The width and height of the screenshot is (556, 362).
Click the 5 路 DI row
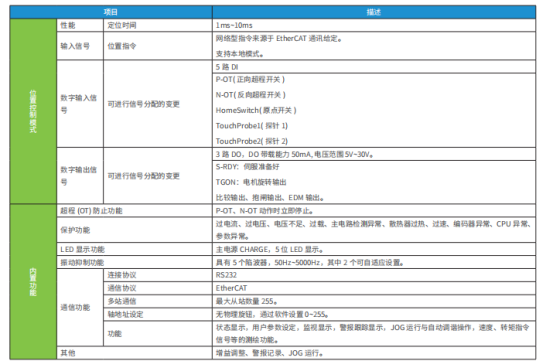pos(374,67)
